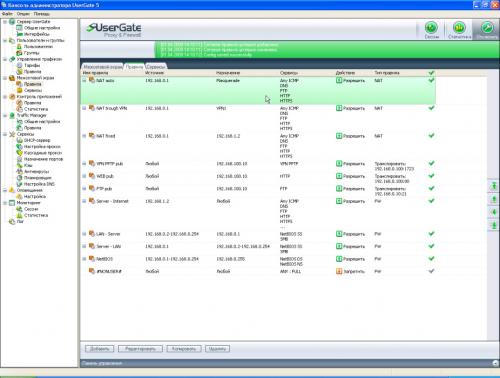Sort by Источник column header
This screenshot has width=500, height=378.
coord(154,73)
